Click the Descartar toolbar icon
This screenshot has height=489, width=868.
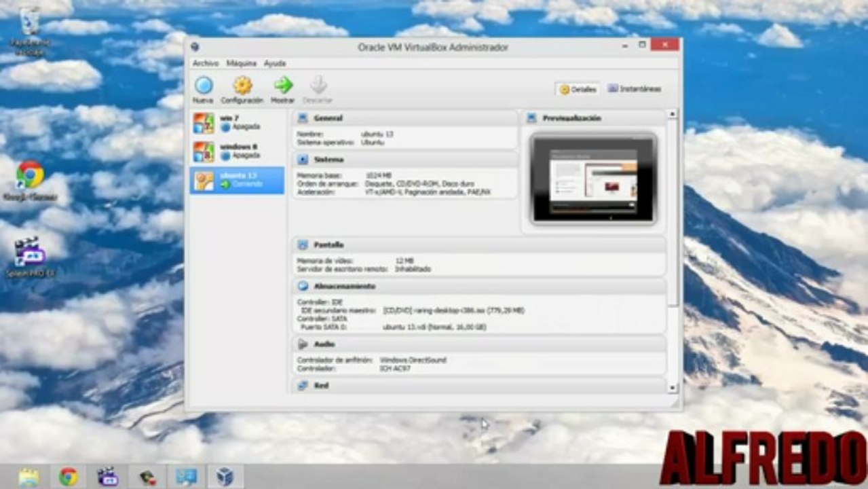click(x=318, y=86)
